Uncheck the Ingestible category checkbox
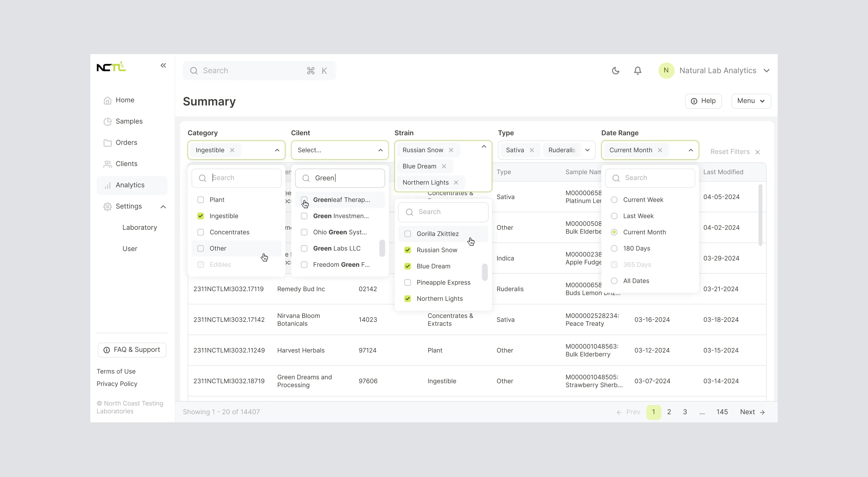 [x=200, y=216]
